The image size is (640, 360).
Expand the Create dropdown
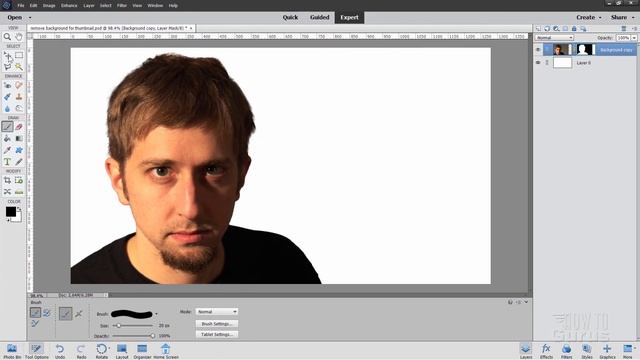pos(589,17)
